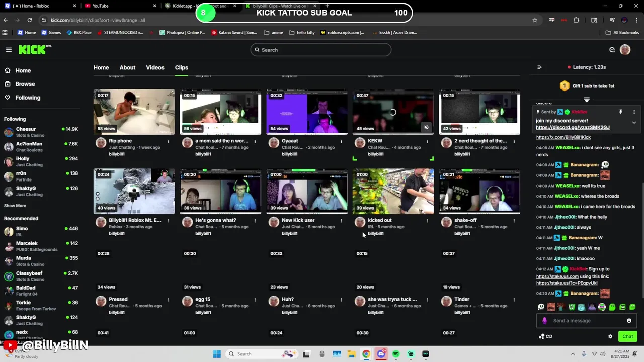The height and width of the screenshot is (362, 644).
Task: Click the Windows Start button
Action: pyautogui.click(x=217, y=354)
